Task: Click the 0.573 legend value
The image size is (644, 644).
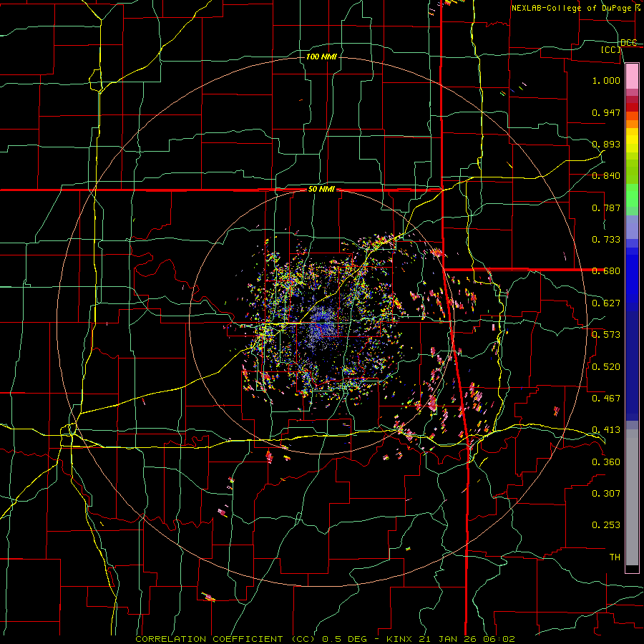Action: click(606, 335)
